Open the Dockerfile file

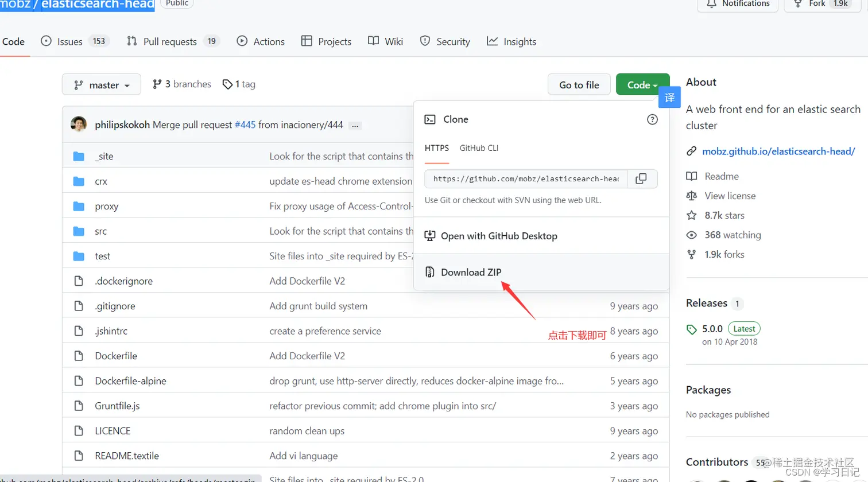116,356
